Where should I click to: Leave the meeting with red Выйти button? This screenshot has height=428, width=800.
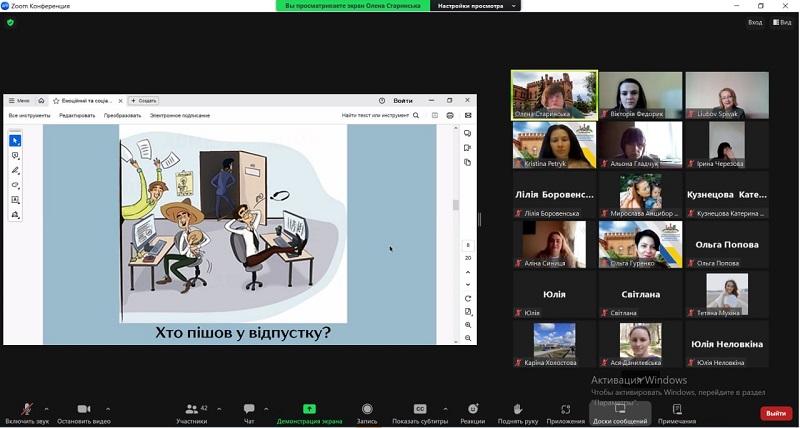pyautogui.click(x=776, y=413)
